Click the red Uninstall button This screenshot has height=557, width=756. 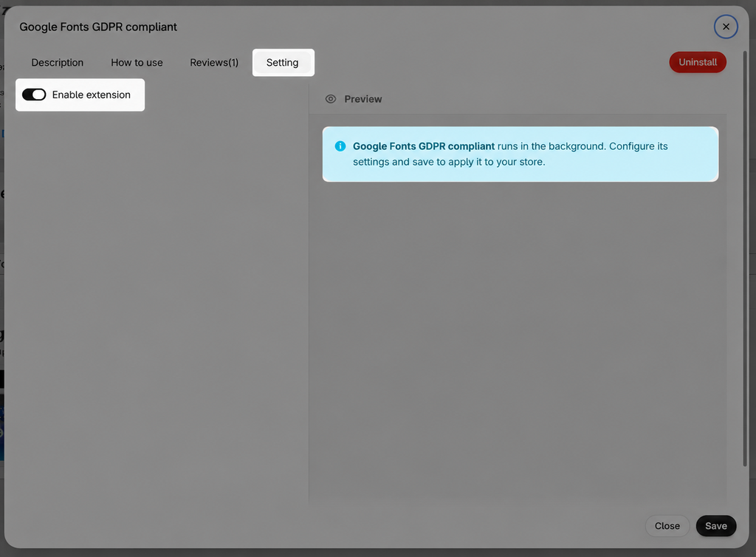click(697, 62)
